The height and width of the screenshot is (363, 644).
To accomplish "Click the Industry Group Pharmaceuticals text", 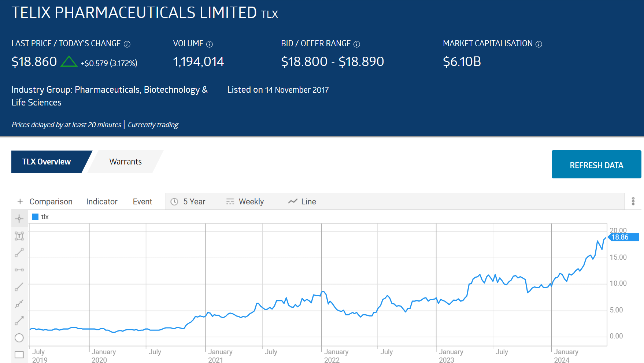I will coord(110,96).
